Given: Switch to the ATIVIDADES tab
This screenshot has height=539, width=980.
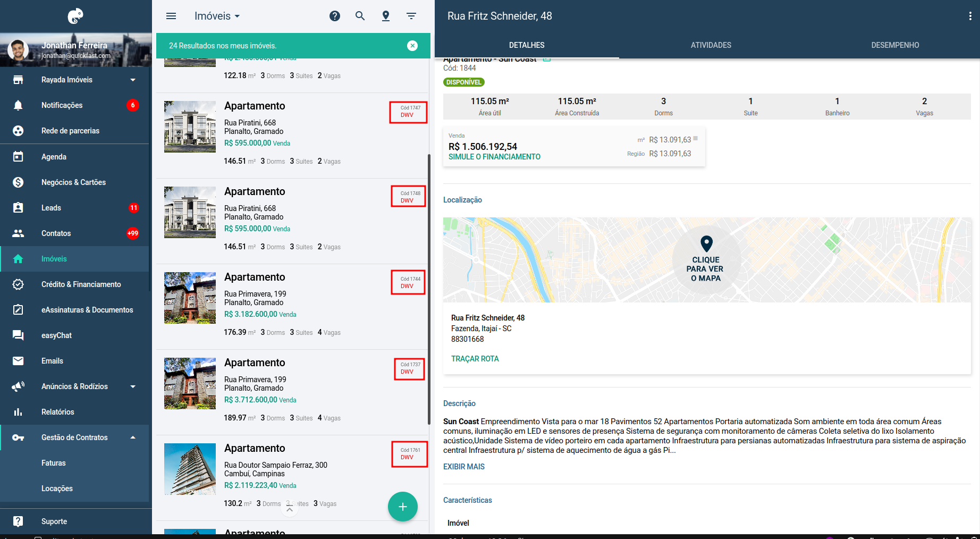Looking at the screenshot, I should [711, 45].
